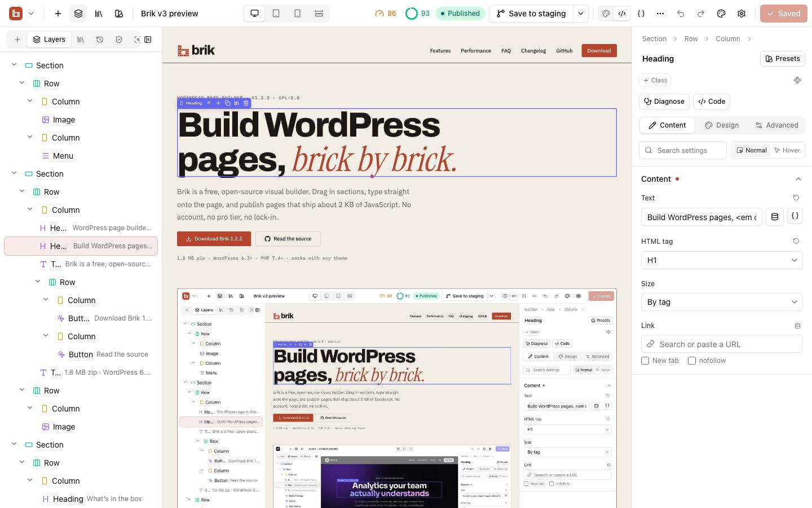This screenshot has width=812, height=508.
Task: Open the history clock tab in left panel
Action: [100, 40]
